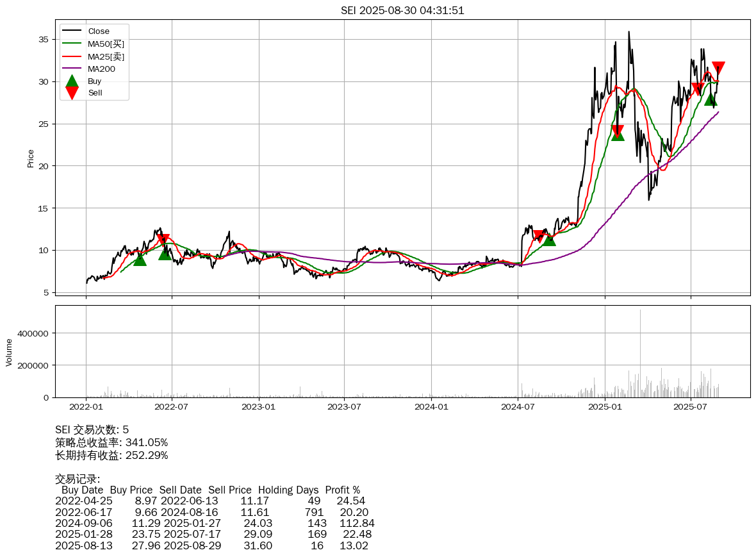Click the chart title SEI 2025-08-30
Viewport: 756px width, 557px height.
[x=402, y=10]
